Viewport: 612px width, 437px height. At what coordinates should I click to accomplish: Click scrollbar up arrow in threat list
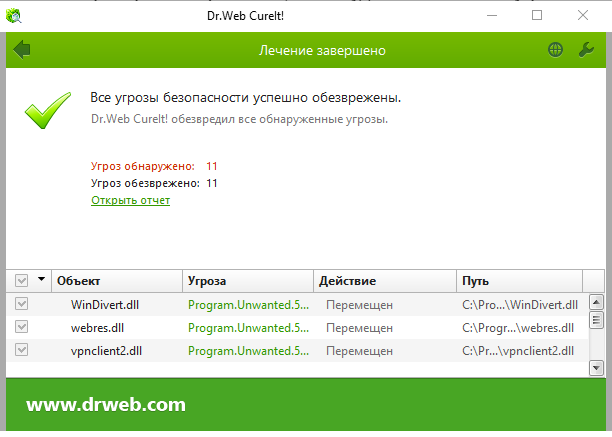(596, 302)
